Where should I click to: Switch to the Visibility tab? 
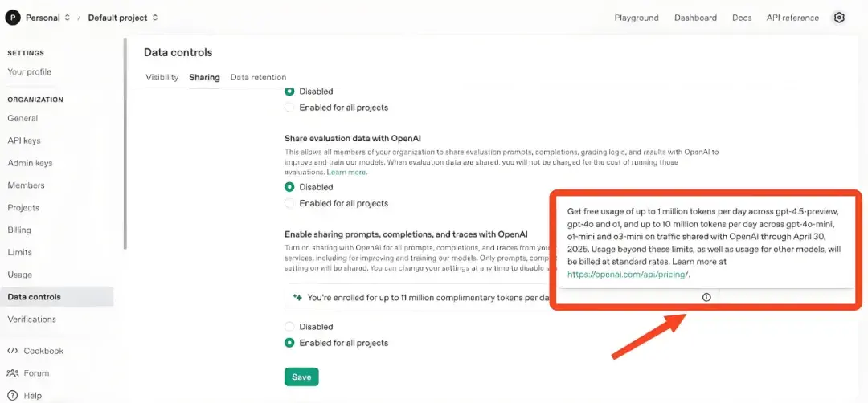click(x=162, y=77)
